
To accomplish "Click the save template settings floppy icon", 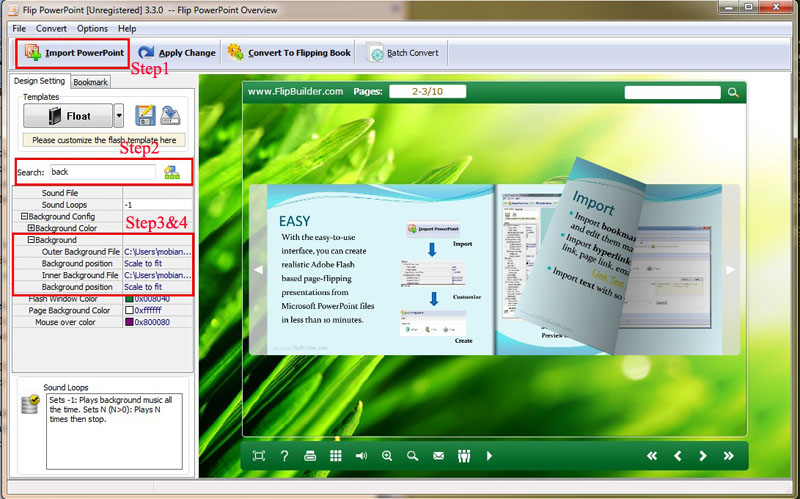I will coord(145,116).
